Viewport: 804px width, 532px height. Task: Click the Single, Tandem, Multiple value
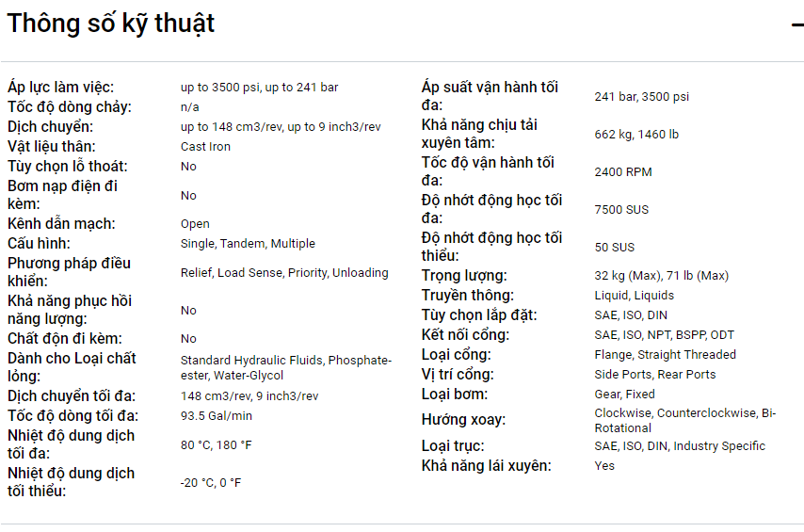pos(248,244)
